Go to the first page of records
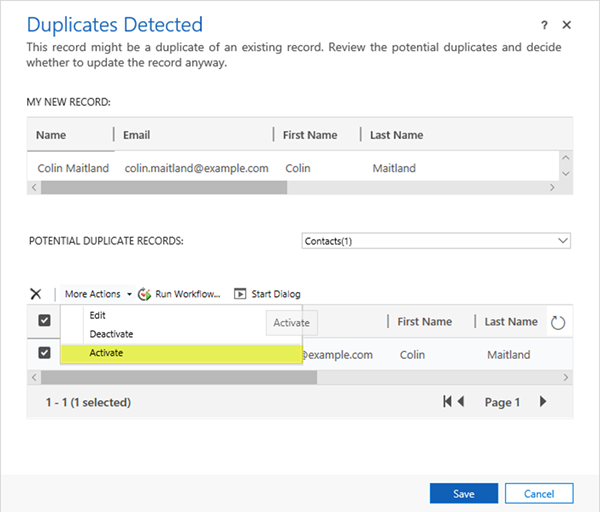 point(448,402)
